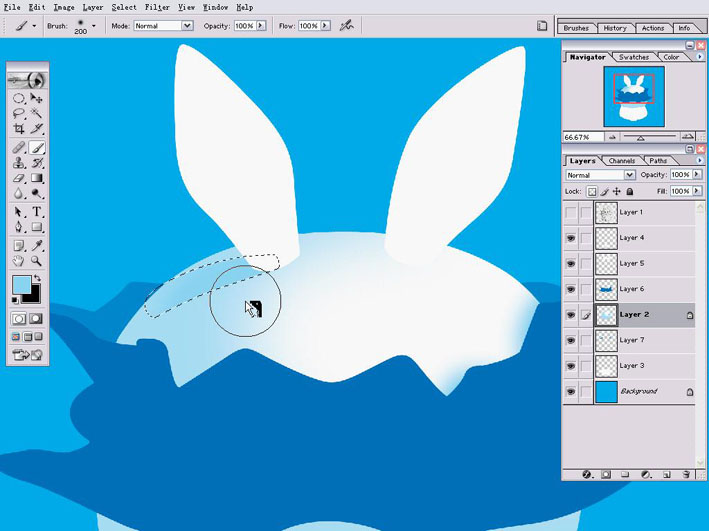
Task: Hide Layer 4 via eye icon
Action: coord(571,238)
